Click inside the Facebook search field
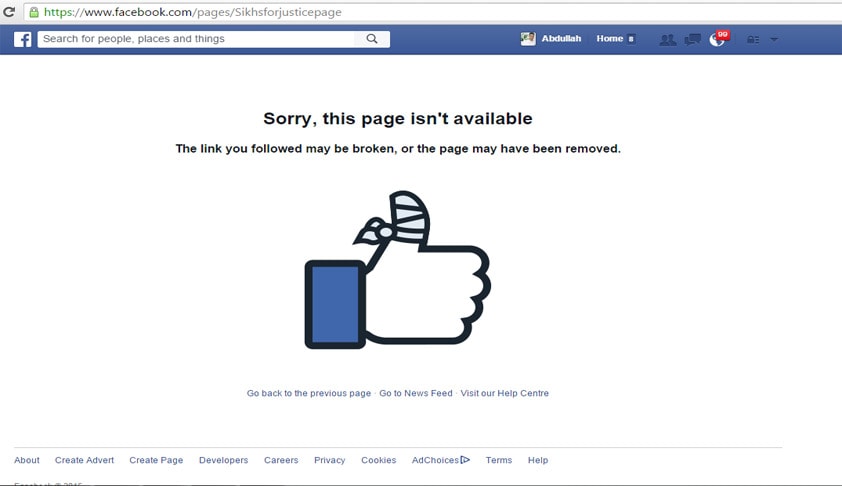The image size is (842, 486). click(x=196, y=39)
